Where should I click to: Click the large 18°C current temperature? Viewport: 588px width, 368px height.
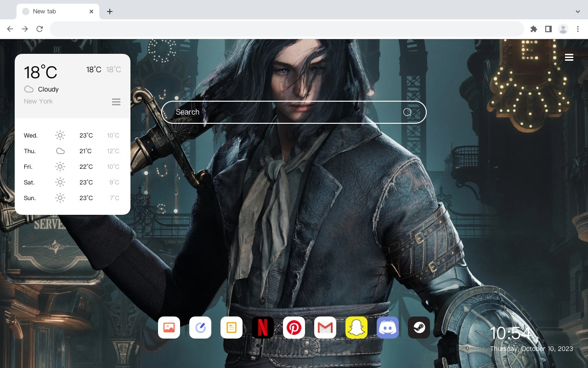pos(40,72)
